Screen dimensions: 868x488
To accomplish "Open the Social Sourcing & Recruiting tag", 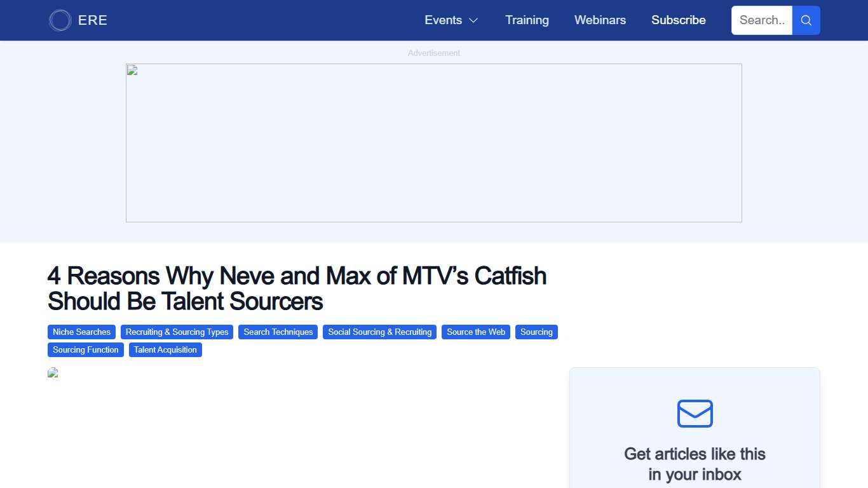I will coord(379,332).
